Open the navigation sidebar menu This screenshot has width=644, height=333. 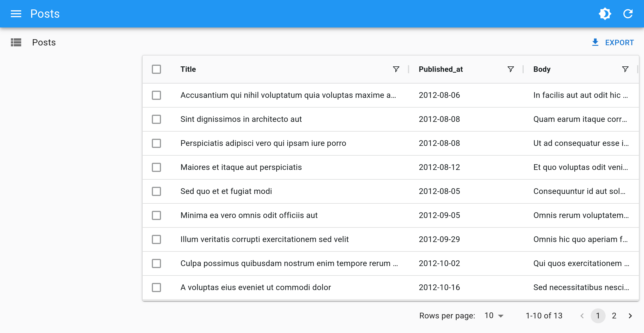pos(16,14)
